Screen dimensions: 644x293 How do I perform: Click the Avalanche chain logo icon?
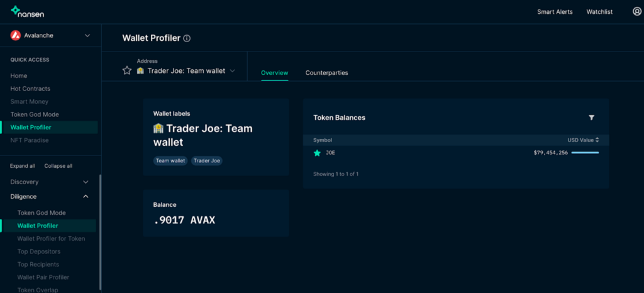16,35
